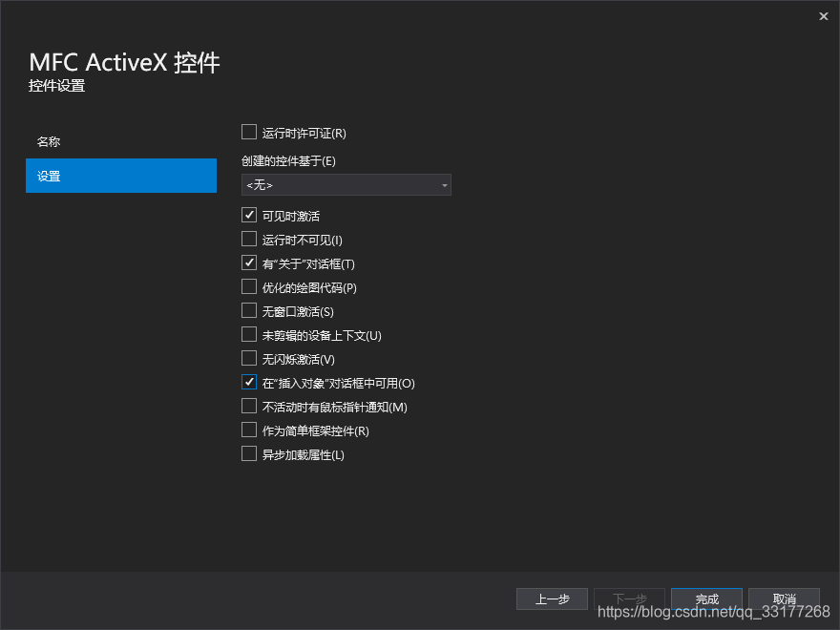
Task: Tick the 运行时不可见(I) option
Action: (x=249, y=239)
